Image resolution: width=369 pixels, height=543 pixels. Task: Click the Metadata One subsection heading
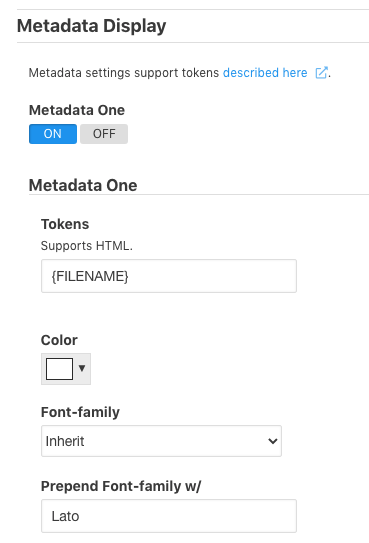(83, 185)
